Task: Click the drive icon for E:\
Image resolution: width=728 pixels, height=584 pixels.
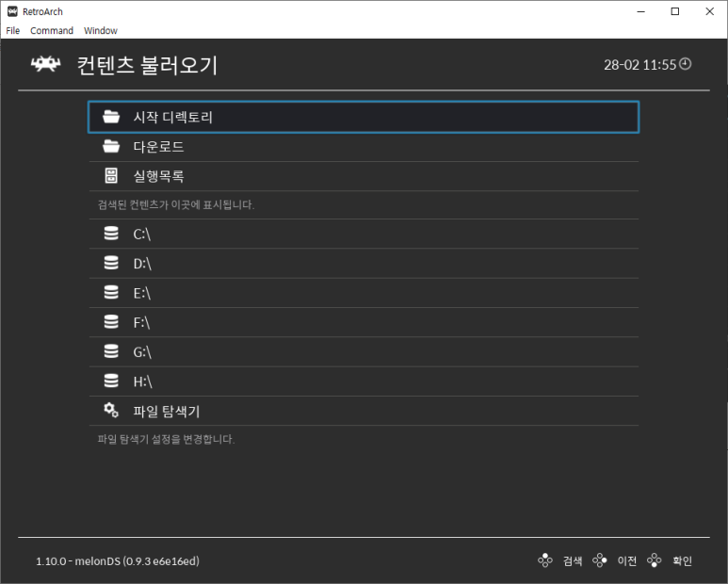Action: [111, 292]
